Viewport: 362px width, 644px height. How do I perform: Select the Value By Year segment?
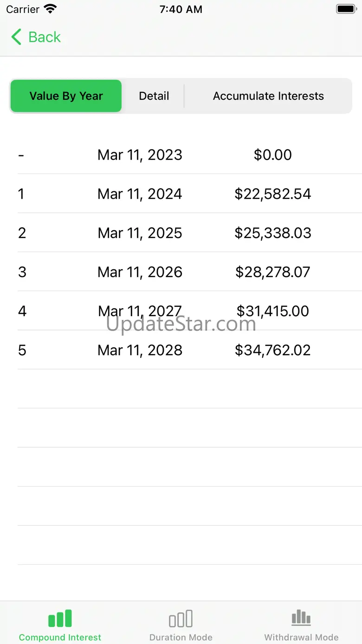click(66, 96)
